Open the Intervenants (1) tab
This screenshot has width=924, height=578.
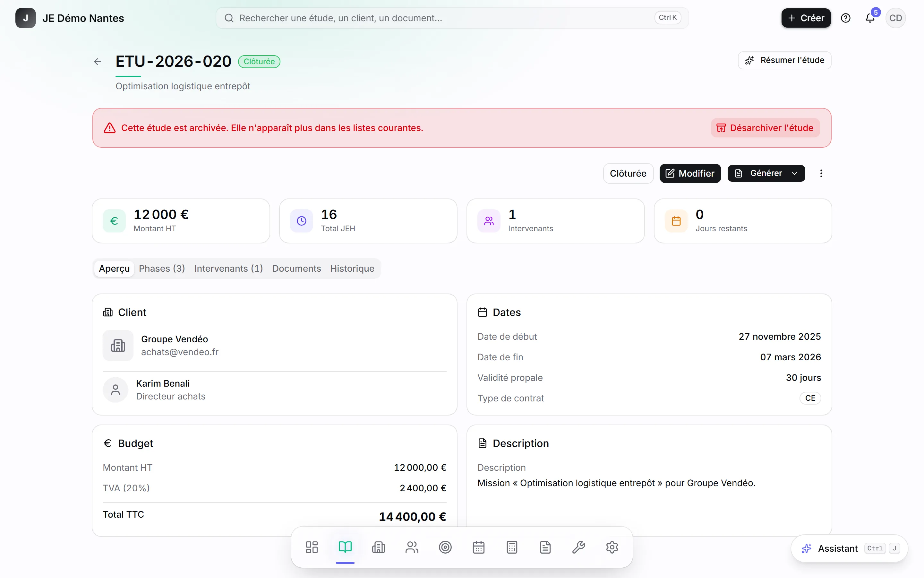click(228, 268)
